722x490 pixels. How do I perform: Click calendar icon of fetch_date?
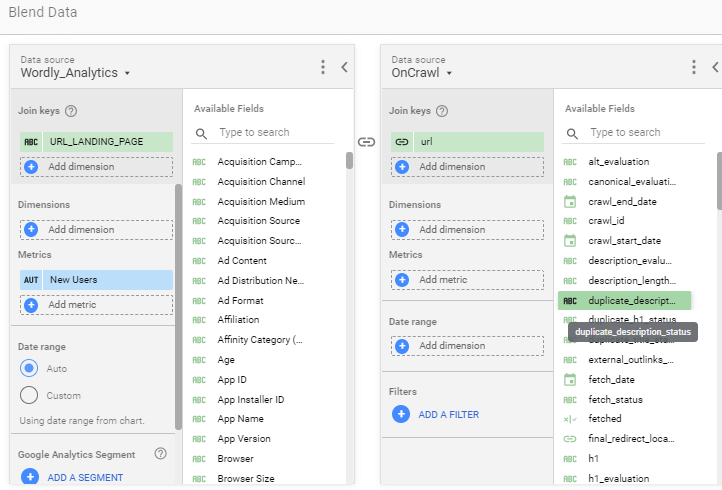[570, 380]
